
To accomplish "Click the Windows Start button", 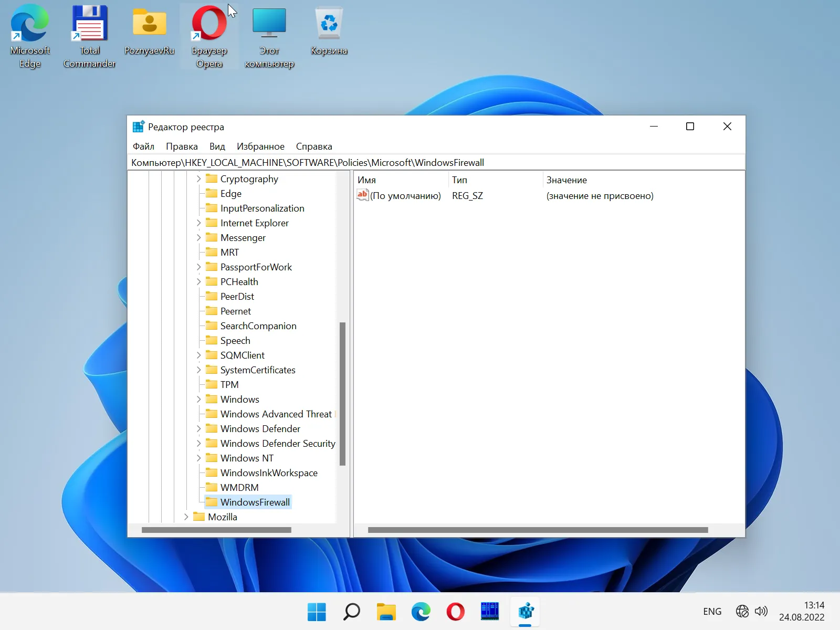I will tap(317, 612).
